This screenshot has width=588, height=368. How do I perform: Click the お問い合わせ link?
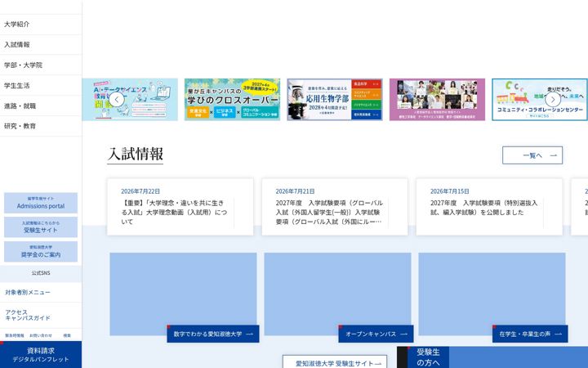pos(41,335)
